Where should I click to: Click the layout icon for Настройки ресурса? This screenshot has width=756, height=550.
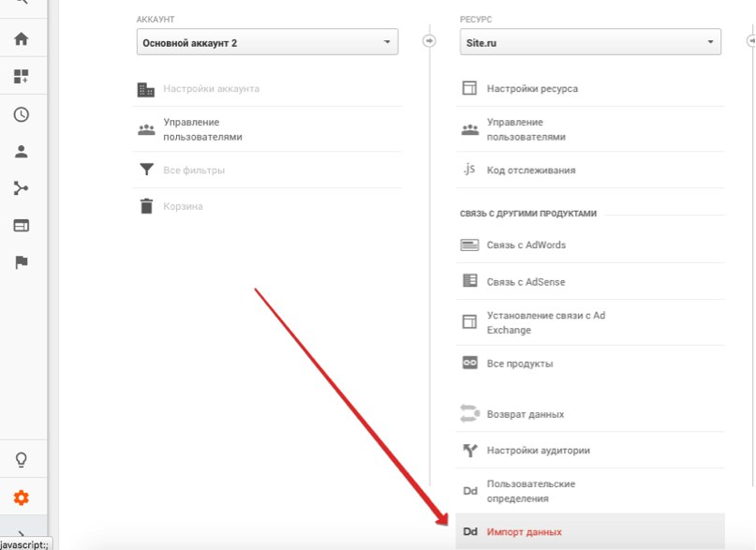point(469,88)
